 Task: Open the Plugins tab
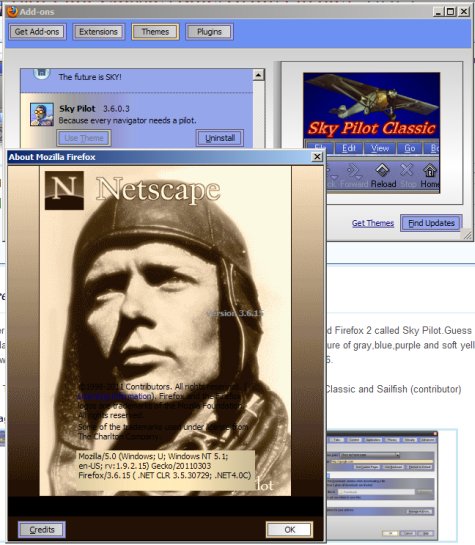(x=209, y=32)
